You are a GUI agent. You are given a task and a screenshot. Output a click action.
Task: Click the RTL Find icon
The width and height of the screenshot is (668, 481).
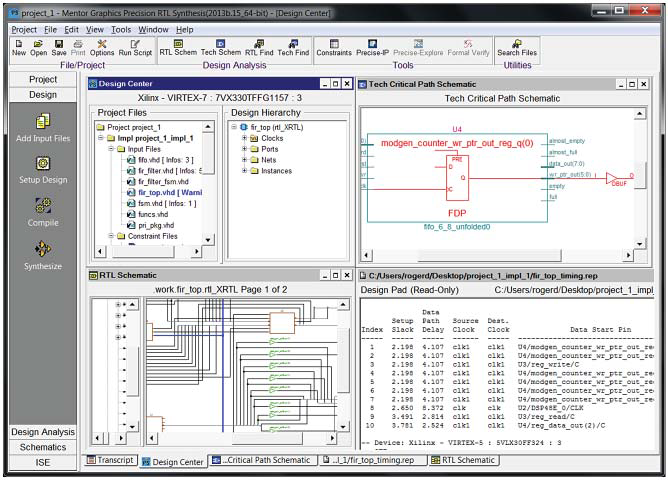pyautogui.click(x=259, y=47)
